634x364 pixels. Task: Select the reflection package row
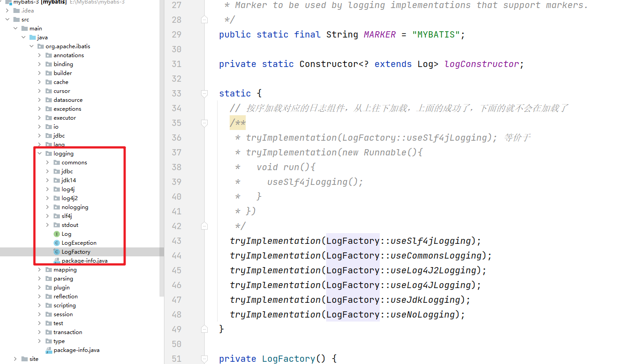(80, 297)
